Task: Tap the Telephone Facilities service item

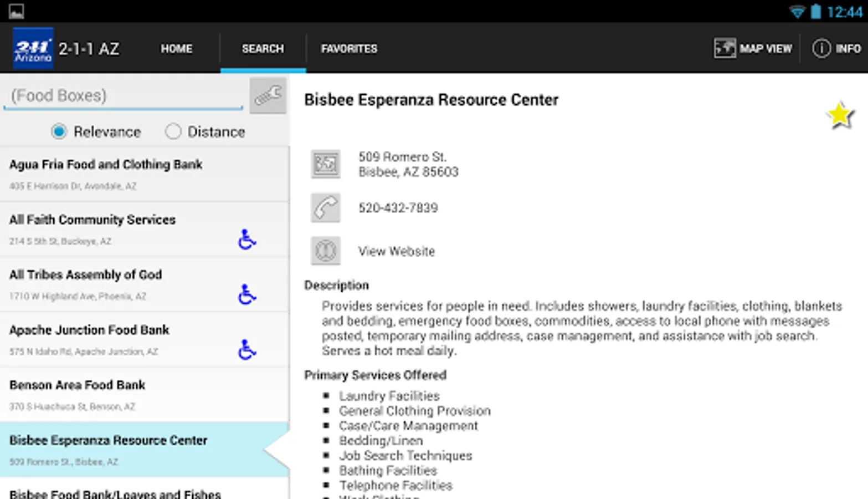Action: click(x=396, y=486)
